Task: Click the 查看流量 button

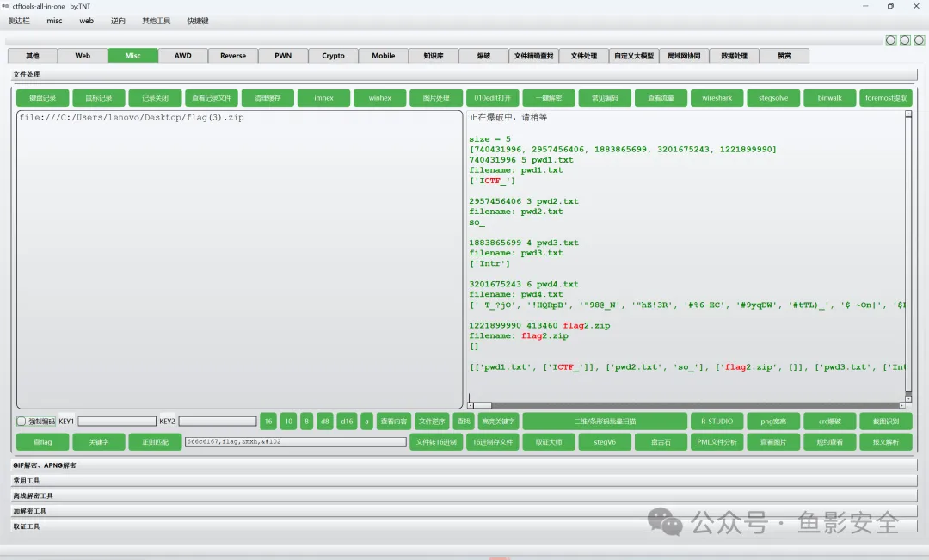Action: pyautogui.click(x=661, y=98)
